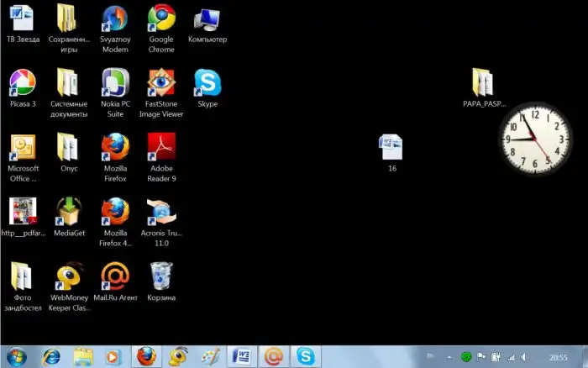
Task: Open MediaGet desktop shortcut
Action: pyautogui.click(x=69, y=211)
